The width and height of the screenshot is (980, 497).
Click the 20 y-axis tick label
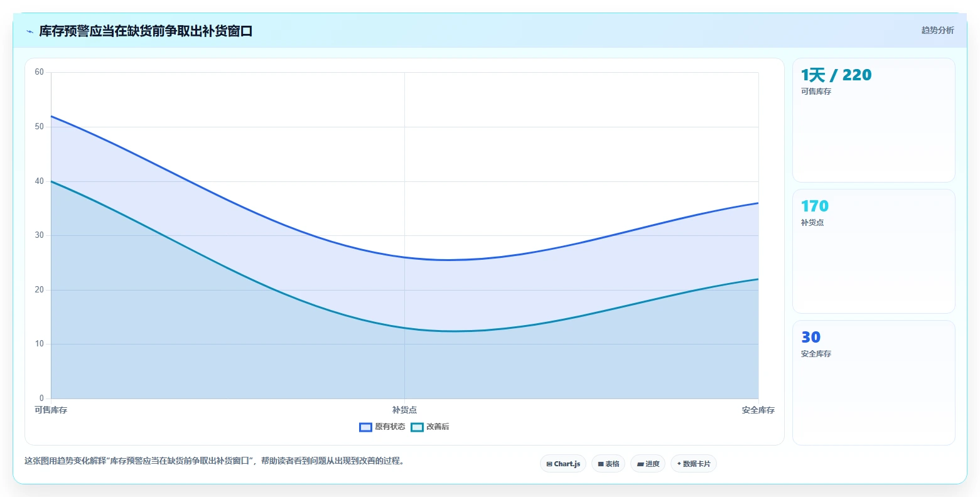[x=40, y=290]
